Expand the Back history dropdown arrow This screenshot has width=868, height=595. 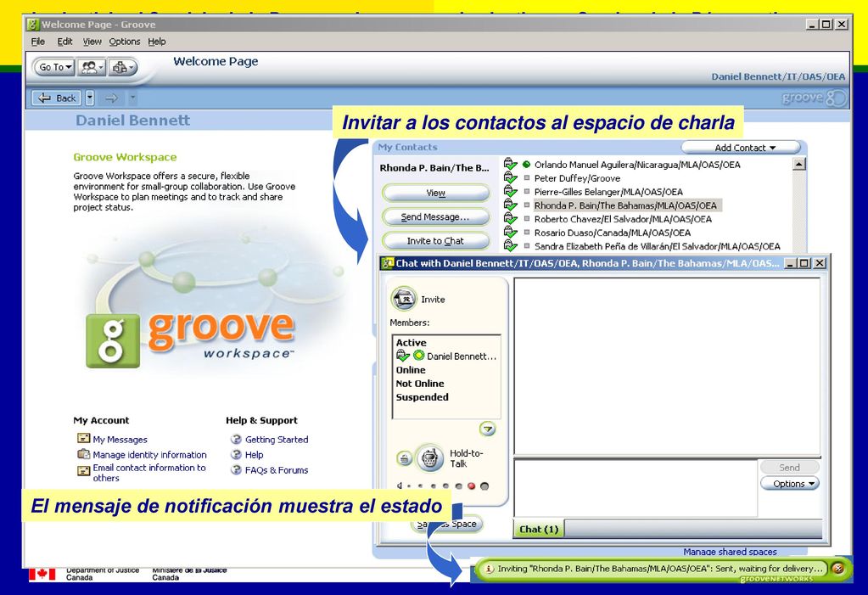point(90,98)
